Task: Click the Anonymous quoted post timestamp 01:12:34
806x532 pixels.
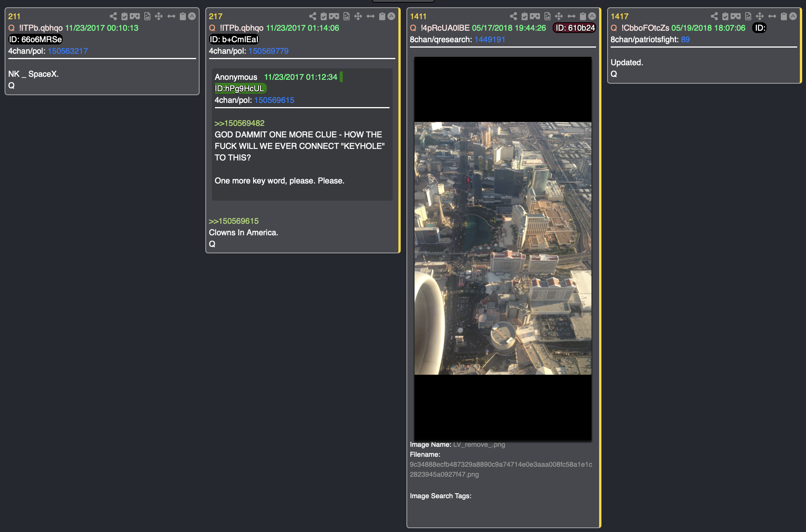Action: point(301,77)
